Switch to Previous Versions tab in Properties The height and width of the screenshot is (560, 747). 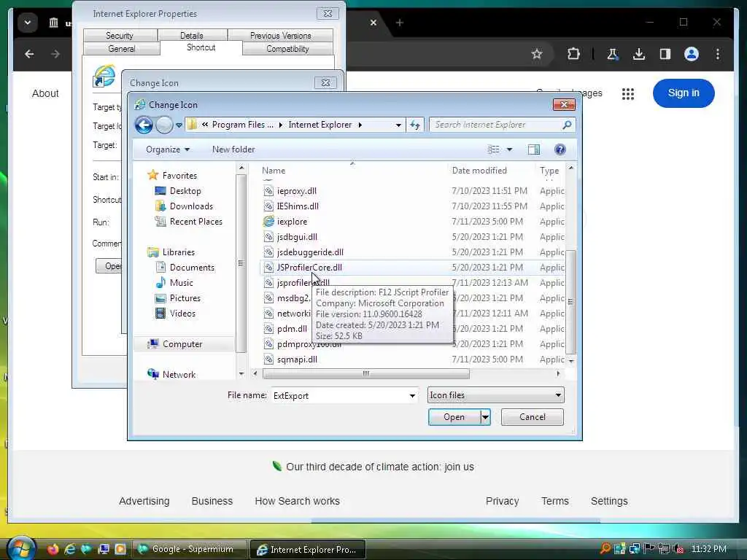point(281,36)
